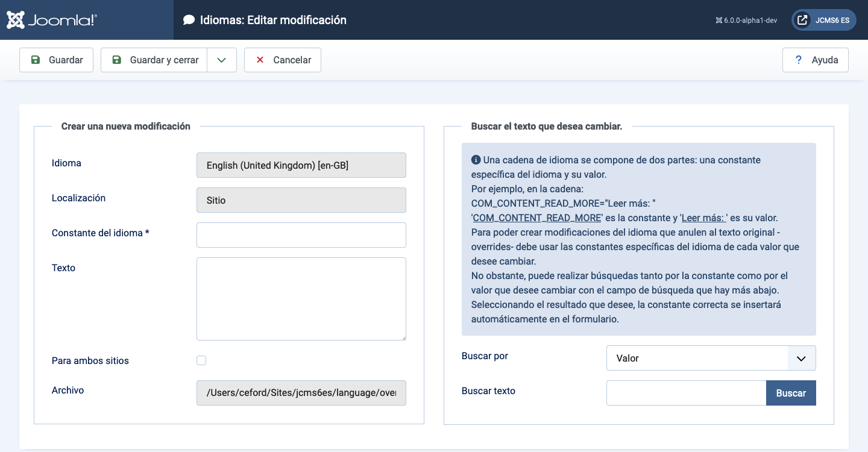This screenshot has width=868, height=452.
Task: Click the blue Buscar search button
Action: pyautogui.click(x=791, y=393)
